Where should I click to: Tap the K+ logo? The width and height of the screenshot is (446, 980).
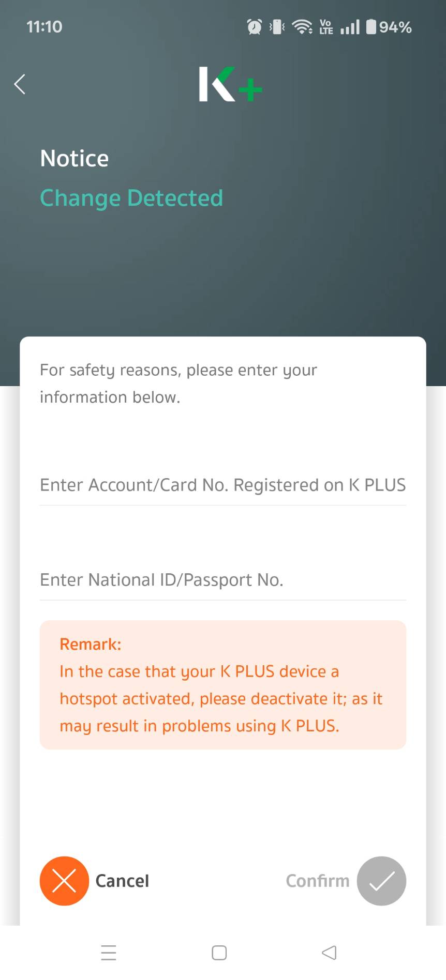pyautogui.click(x=230, y=84)
